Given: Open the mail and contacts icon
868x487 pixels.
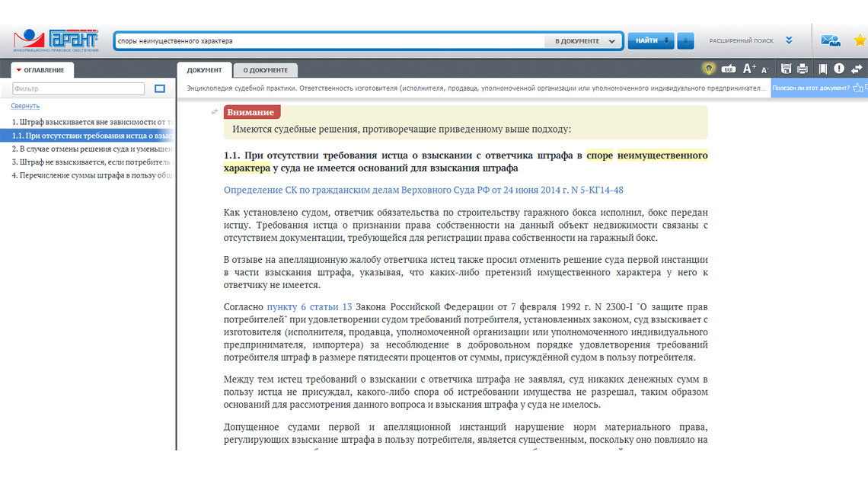Looking at the screenshot, I should click(830, 40).
